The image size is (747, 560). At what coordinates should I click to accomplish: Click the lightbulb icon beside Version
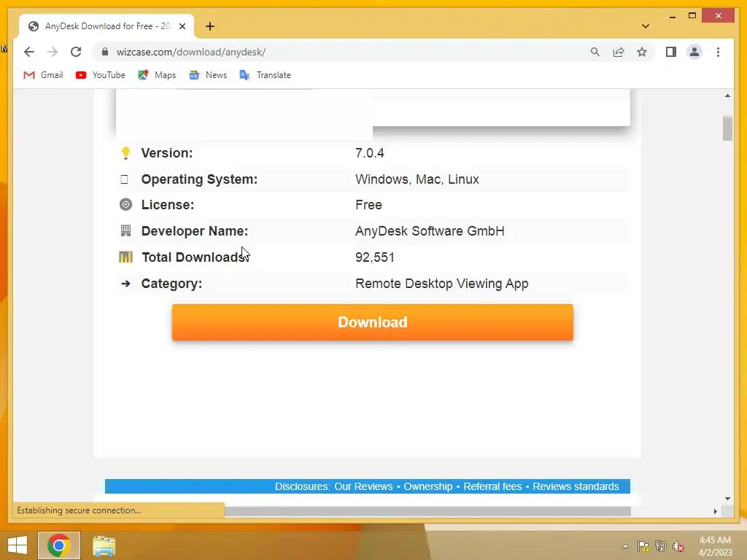(125, 153)
